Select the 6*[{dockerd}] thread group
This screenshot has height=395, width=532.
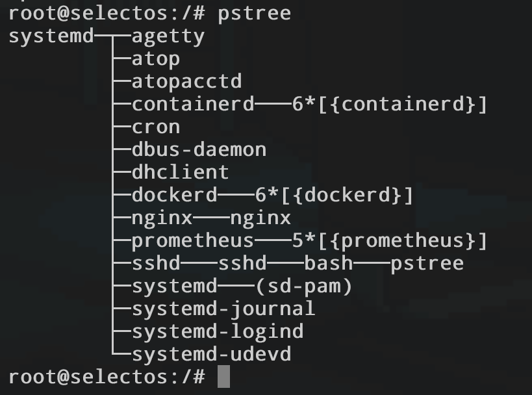tap(334, 195)
